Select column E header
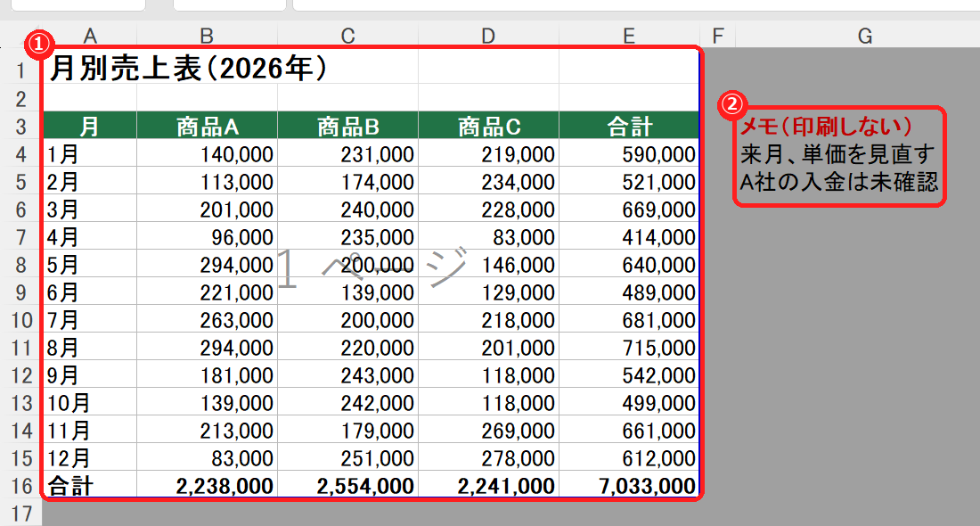The height and width of the screenshot is (526, 980). (629, 36)
